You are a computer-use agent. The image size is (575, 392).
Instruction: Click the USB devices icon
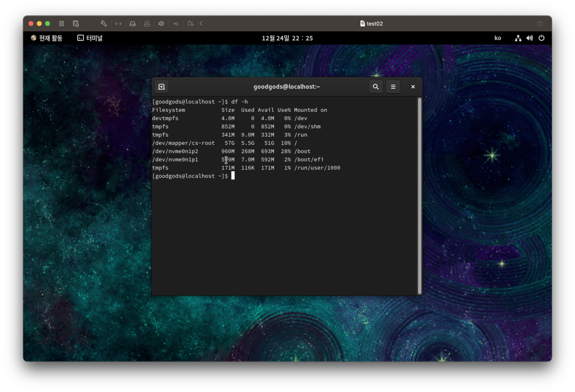point(176,24)
